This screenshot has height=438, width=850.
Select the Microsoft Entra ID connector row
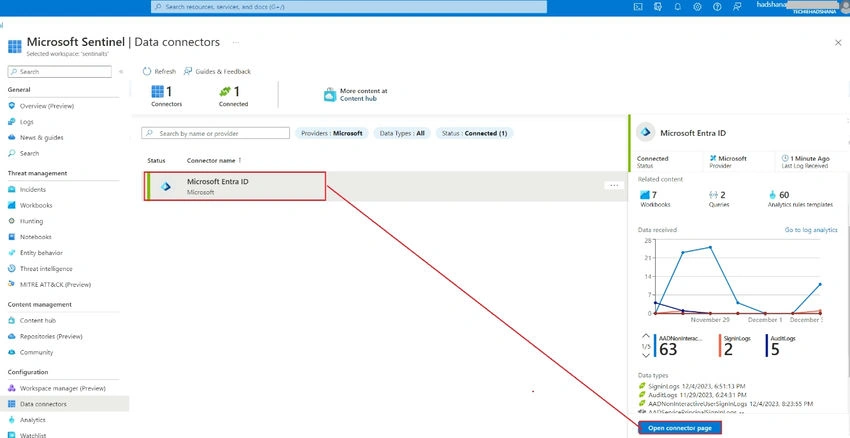click(x=385, y=186)
